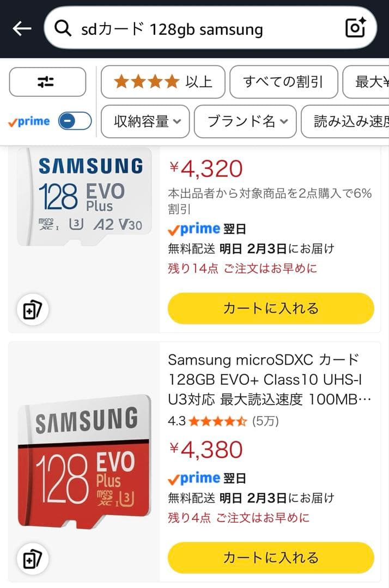Screen dimensions: 389x588
Task: Tap the add-to-list icon on red EVO Plus card
Action: (x=32, y=559)
